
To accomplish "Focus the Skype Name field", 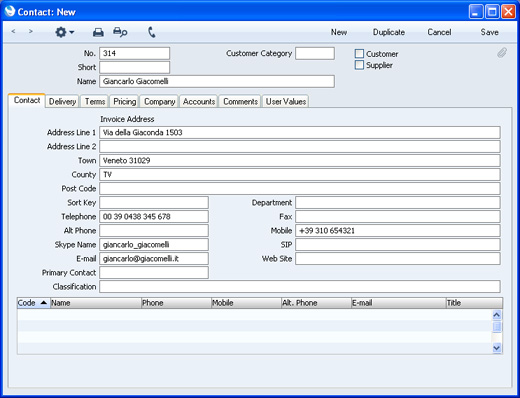I will 154,245.
